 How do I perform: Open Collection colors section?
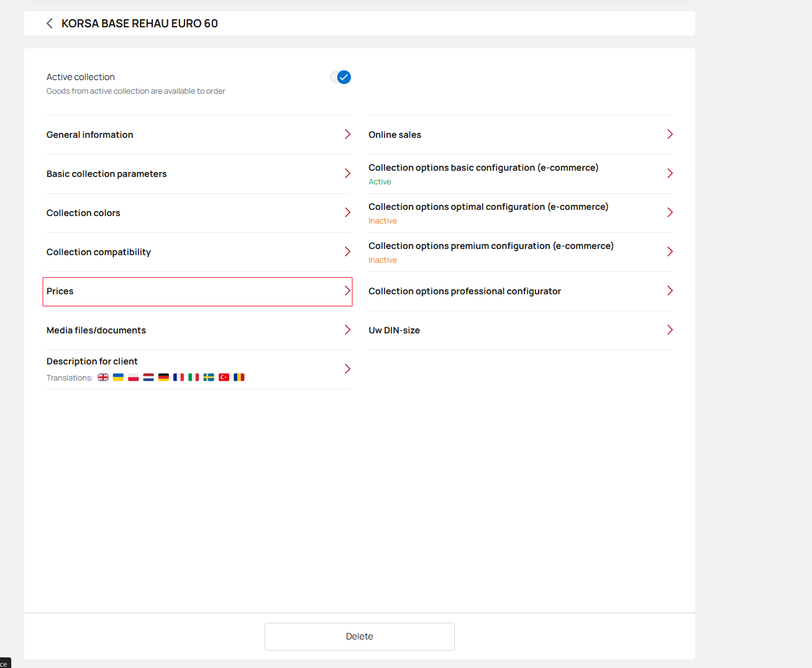(x=198, y=213)
